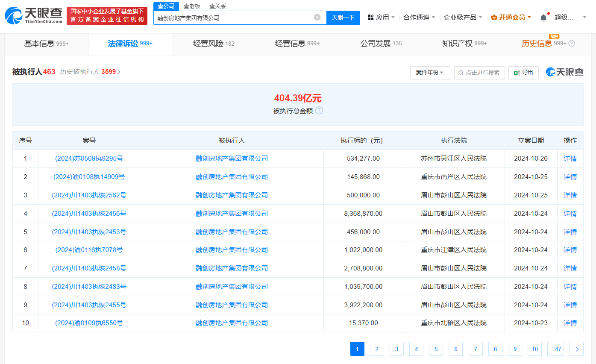Go to page 5
The height and width of the screenshot is (364, 596).
(436, 349)
